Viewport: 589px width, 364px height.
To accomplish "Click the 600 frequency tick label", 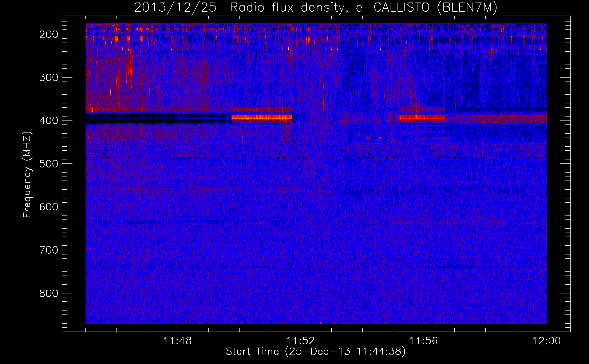I will [x=48, y=207].
